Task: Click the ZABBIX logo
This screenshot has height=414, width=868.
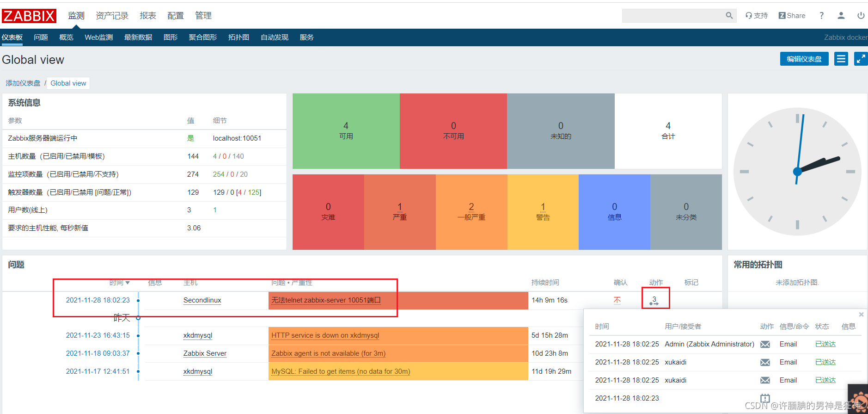Action: pos(29,16)
